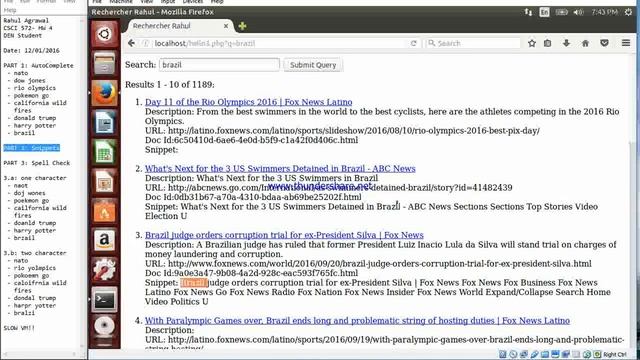Screen dimensions: 640x360
Task: Open the VirtualBox View menu
Action: click(147, 2)
